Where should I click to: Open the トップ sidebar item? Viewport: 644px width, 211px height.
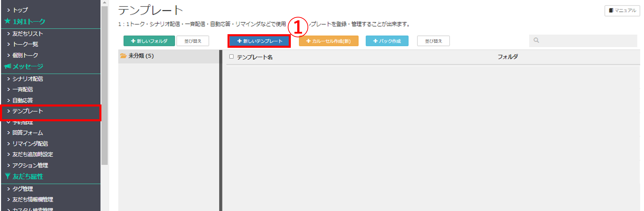(20, 10)
